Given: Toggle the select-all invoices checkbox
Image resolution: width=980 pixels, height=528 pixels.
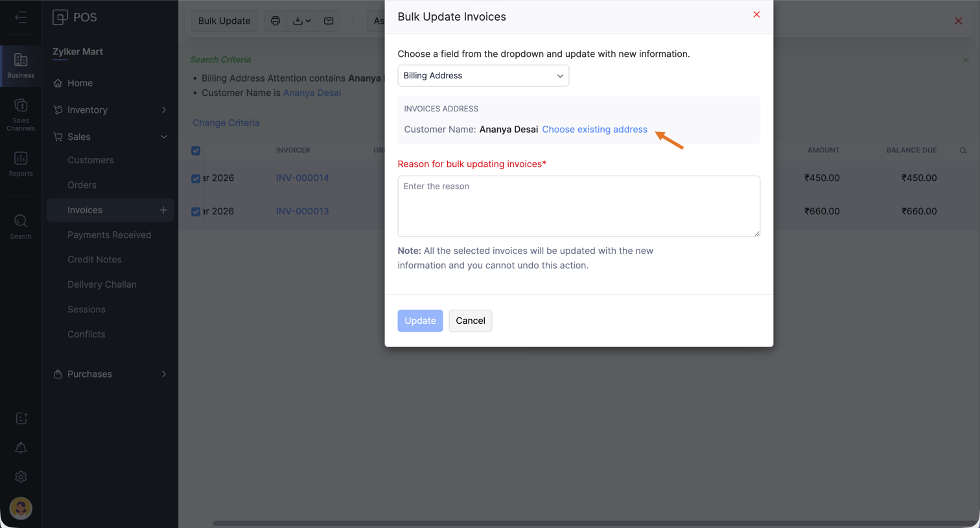Looking at the screenshot, I should coord(196,150).
